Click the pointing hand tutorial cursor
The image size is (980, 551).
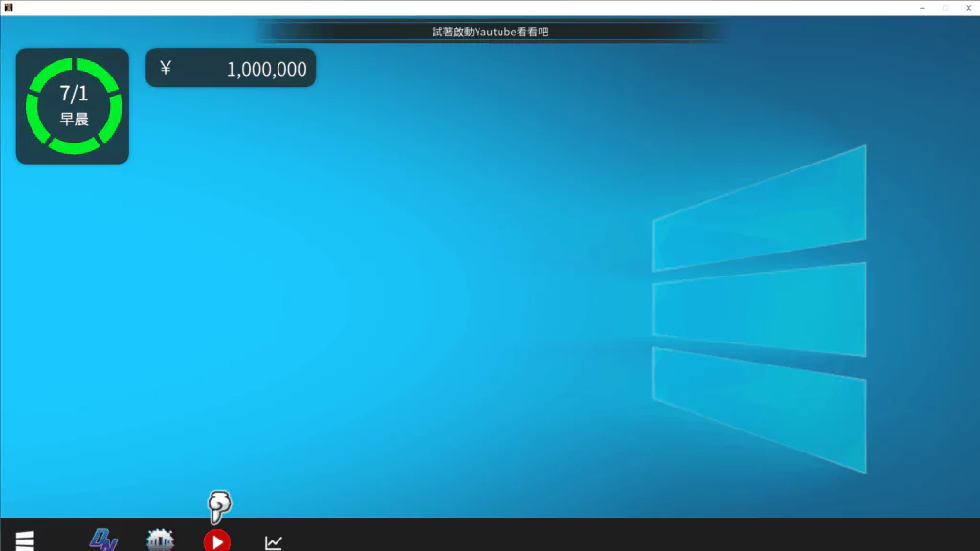(x=219, y=505)
